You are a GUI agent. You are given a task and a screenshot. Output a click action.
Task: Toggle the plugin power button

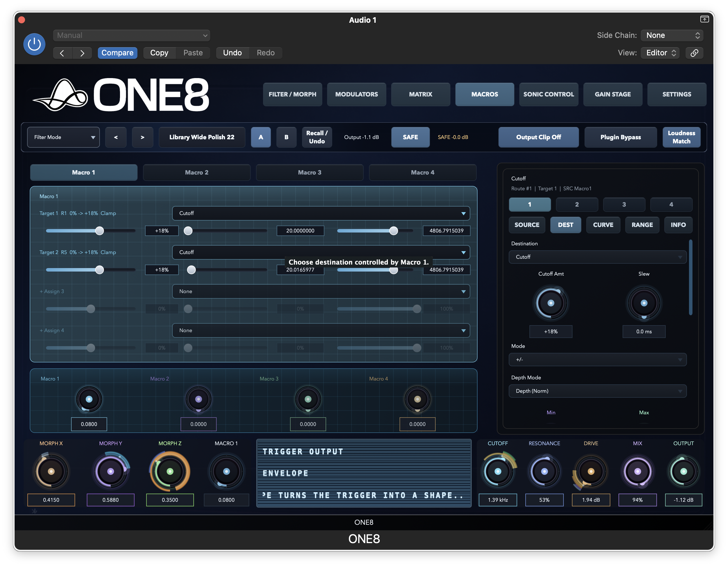34,44
